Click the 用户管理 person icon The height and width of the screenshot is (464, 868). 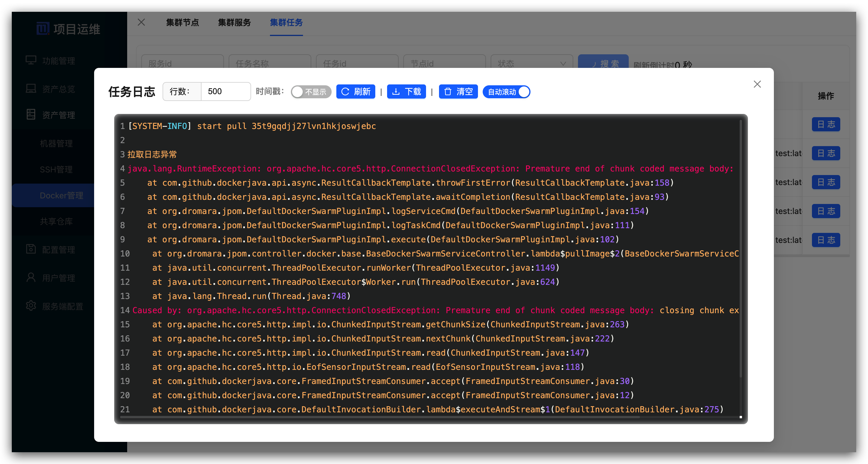[31, 277]
